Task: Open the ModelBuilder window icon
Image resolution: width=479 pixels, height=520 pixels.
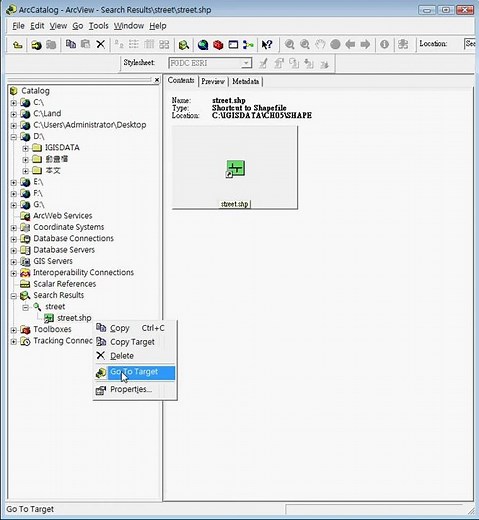Action: pyautogui.click(x=248, y=45)
